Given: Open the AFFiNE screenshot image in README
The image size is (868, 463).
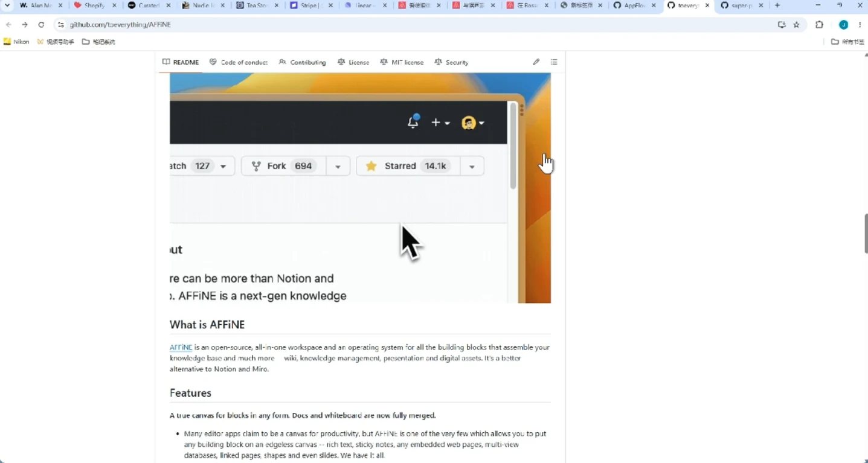Looking at the screenshot, I should point(360,188).
